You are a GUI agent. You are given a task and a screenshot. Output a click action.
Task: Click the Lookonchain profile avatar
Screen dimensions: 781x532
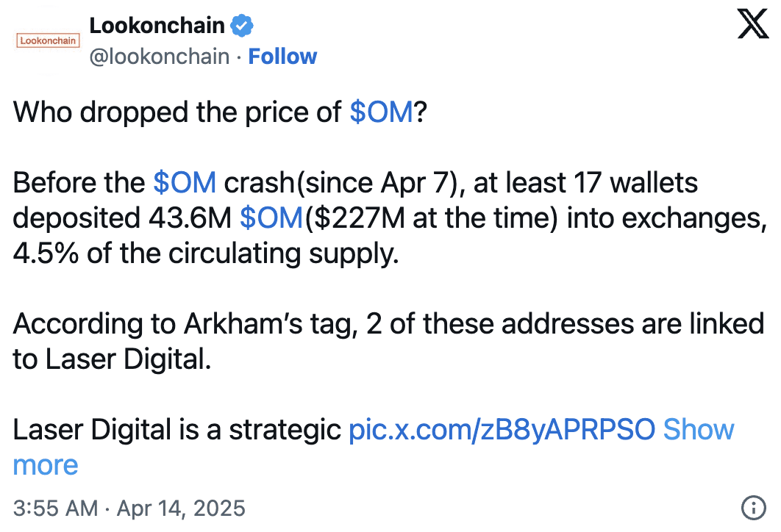tap(48, 40)
